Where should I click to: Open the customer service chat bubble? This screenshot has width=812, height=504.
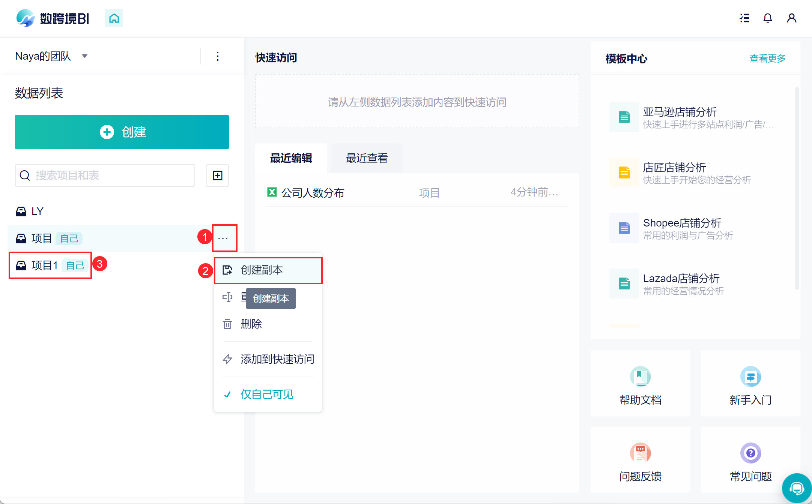tap(796, 488)
